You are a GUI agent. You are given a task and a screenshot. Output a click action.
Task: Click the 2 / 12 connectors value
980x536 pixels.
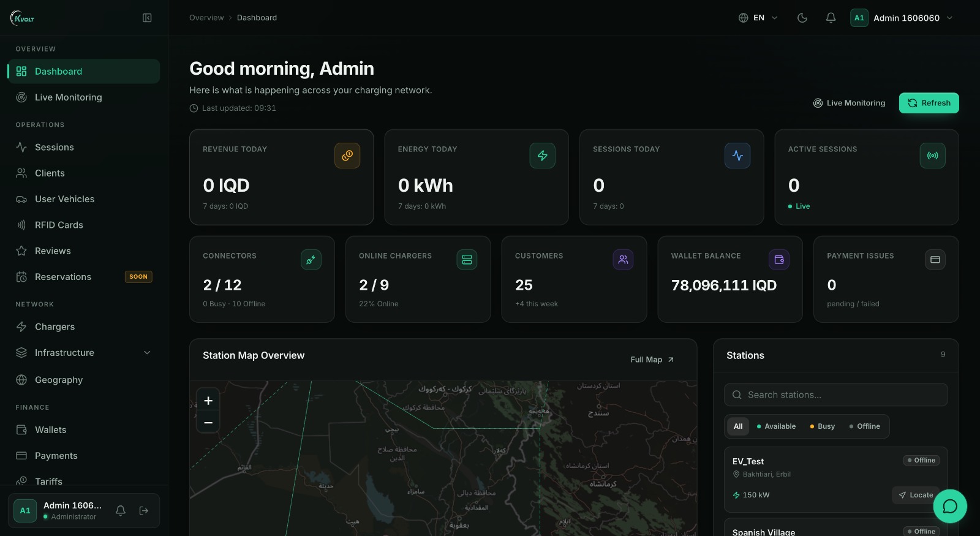coord(222,285)
